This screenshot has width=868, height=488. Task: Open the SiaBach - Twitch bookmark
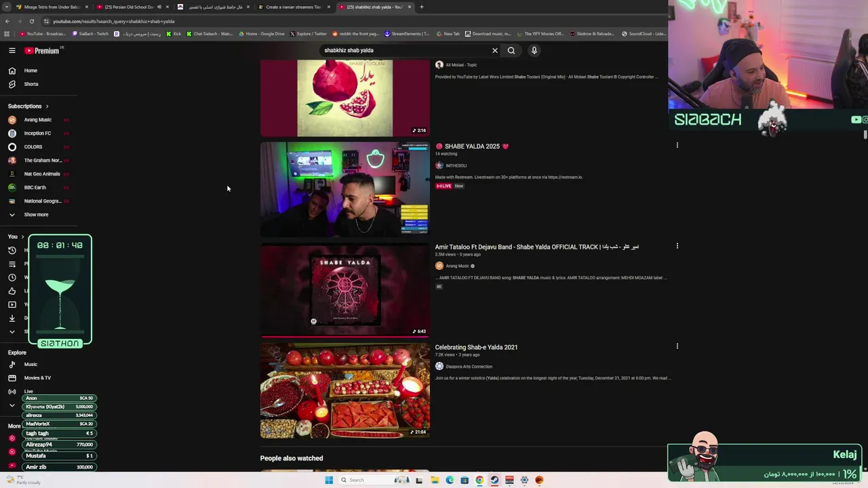(90, 33)
